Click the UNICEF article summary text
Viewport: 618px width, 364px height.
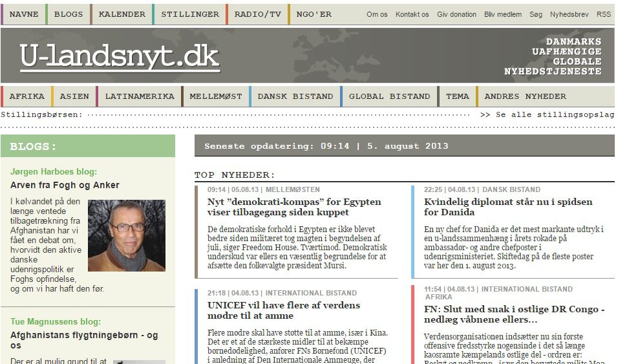pyautogui.click(x=297, y=346)
